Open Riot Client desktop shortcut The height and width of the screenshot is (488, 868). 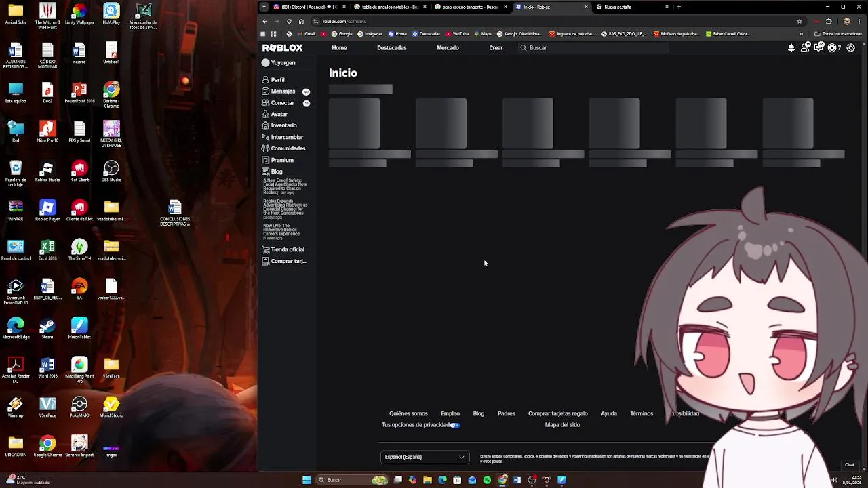(79, 171)
